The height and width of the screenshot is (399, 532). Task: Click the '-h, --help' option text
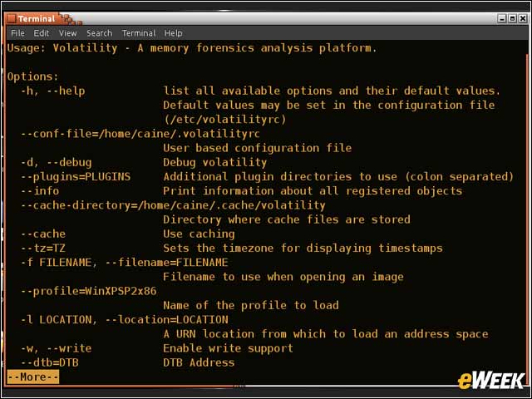tap(52, 91)
